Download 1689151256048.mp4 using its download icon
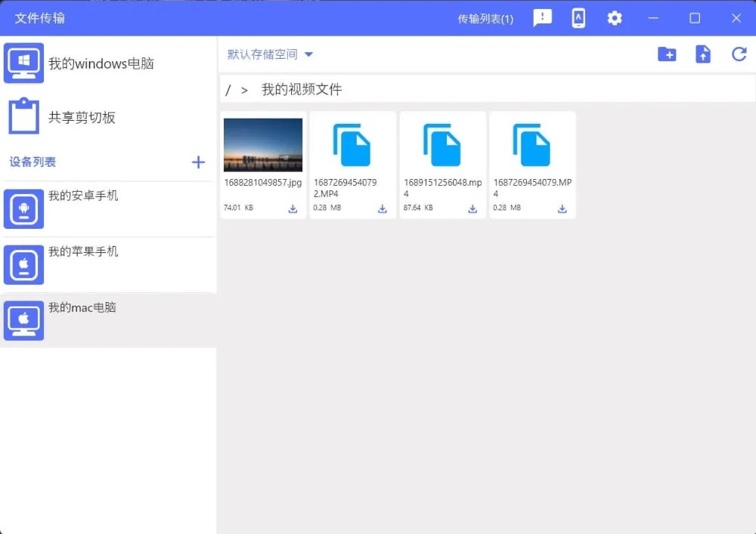756x534 pixels. [472, 208]
